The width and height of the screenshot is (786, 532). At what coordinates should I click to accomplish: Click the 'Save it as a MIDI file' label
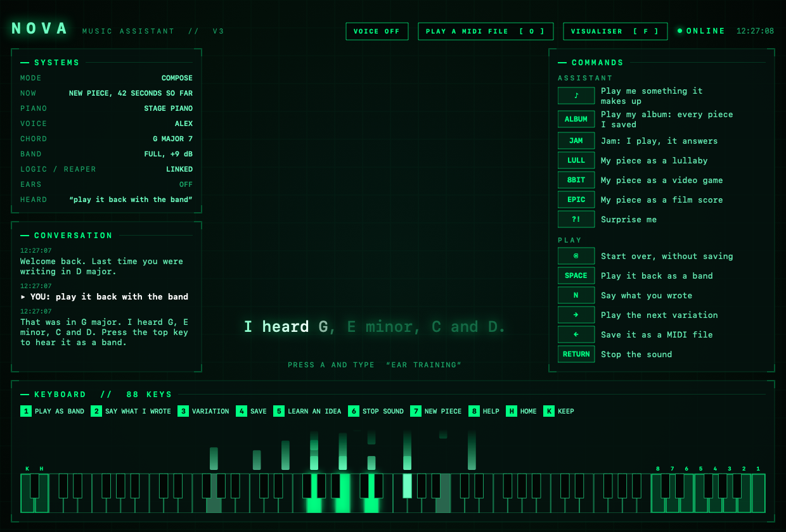[x=657, y=334]
